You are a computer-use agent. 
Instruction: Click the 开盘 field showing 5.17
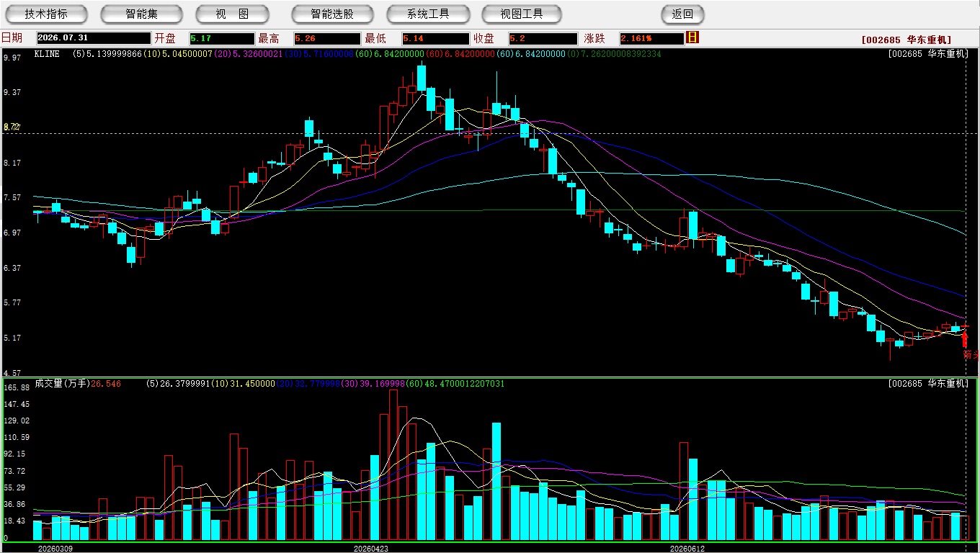tap(222, 38)
